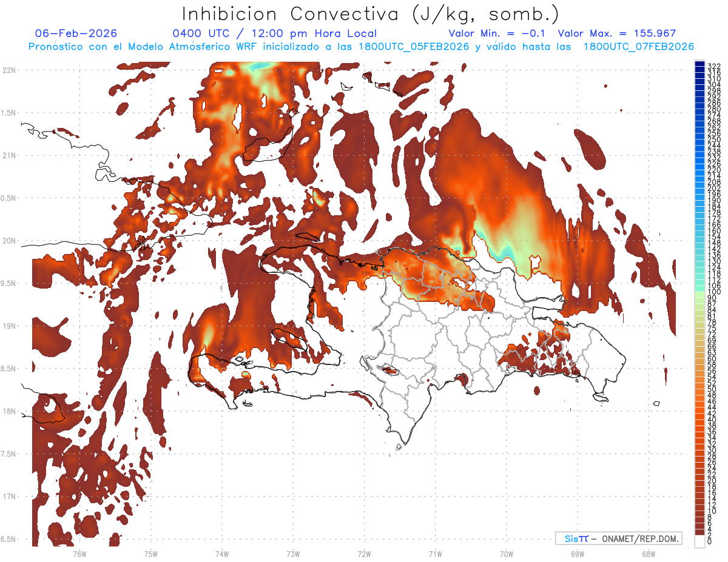Click the '70W' longitude axis label
This screenshot has height=562, width=728.
point(507,554)
